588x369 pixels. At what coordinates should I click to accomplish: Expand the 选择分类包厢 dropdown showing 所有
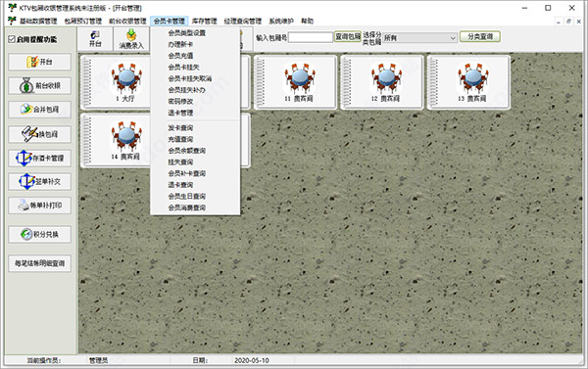click(x=419, y=38)
